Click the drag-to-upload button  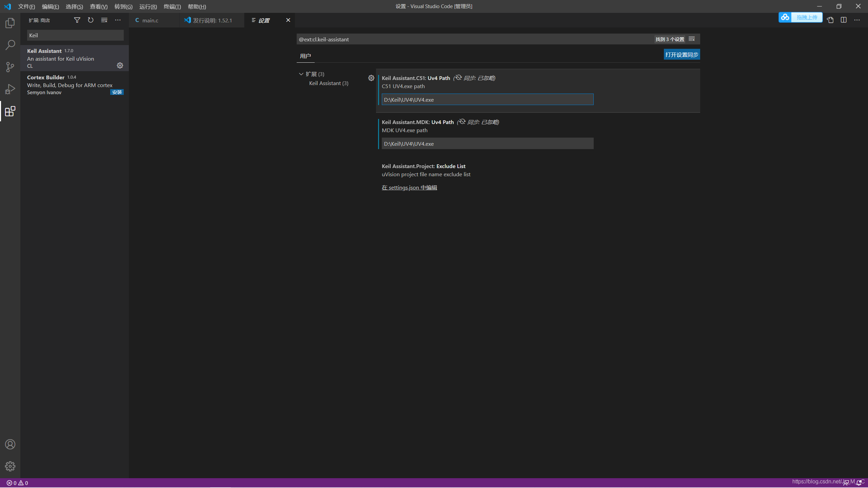(807, 17)
